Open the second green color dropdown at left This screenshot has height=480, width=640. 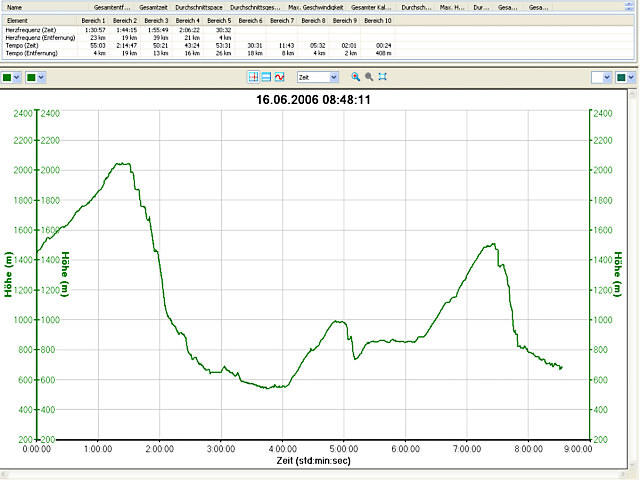tap(41, 77)
